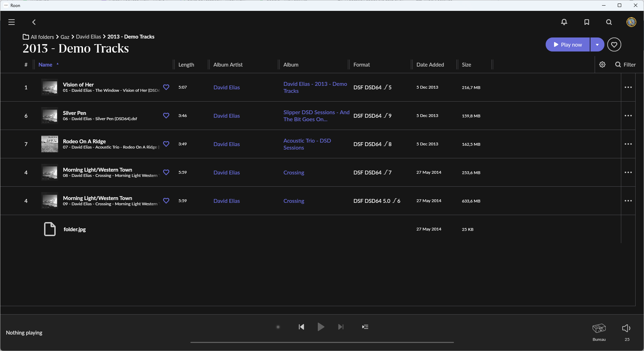This screenshot has height=351, width=644.
Task: Click the signal path dot indicator
Action: (x=278, y=327)
